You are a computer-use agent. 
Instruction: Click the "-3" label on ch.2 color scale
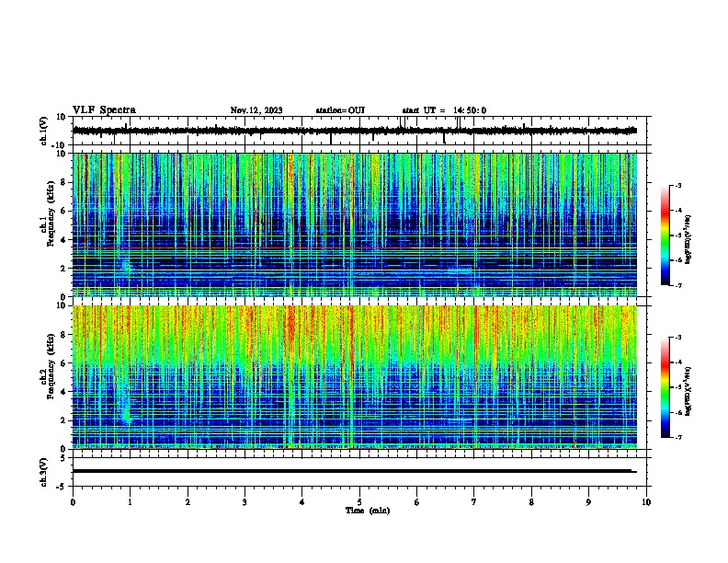[677, 338]
